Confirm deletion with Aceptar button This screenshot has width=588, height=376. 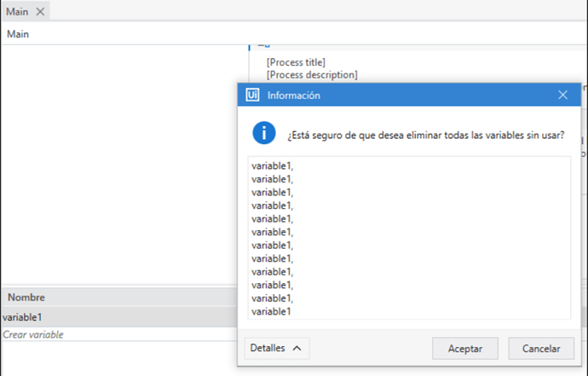465,349
